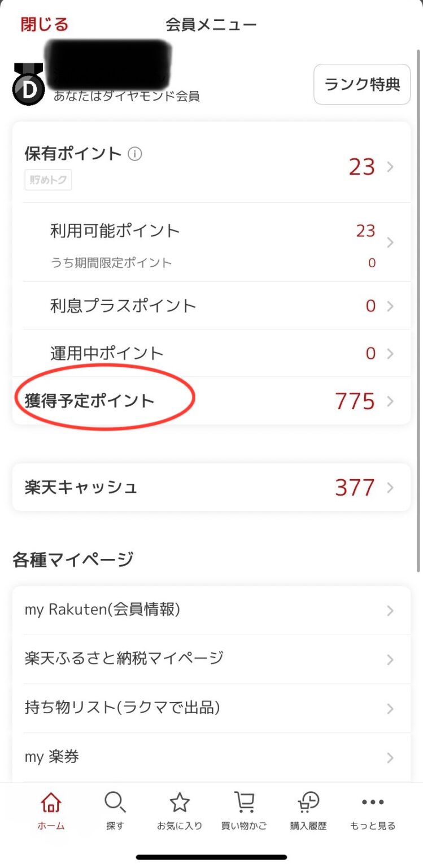Open 楽天キャッシュ chevron next to 377
The image size is (423, 868).
pyautogui.click(x=390, y=488)
